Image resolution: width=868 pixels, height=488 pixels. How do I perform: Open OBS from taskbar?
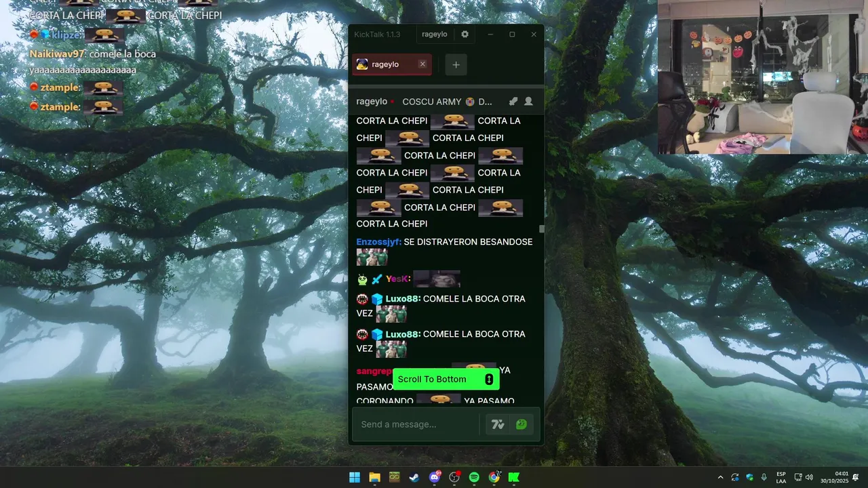[454, 477]
